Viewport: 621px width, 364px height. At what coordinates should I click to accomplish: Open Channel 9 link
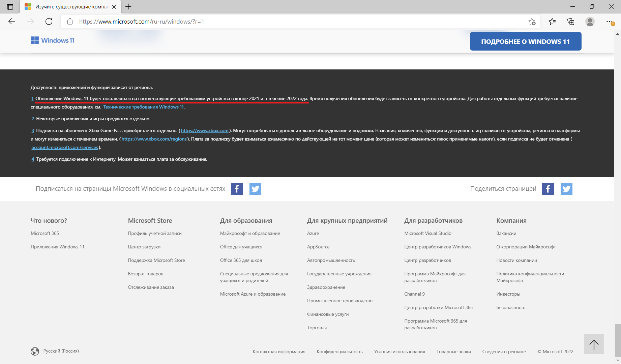pos(414,294)
